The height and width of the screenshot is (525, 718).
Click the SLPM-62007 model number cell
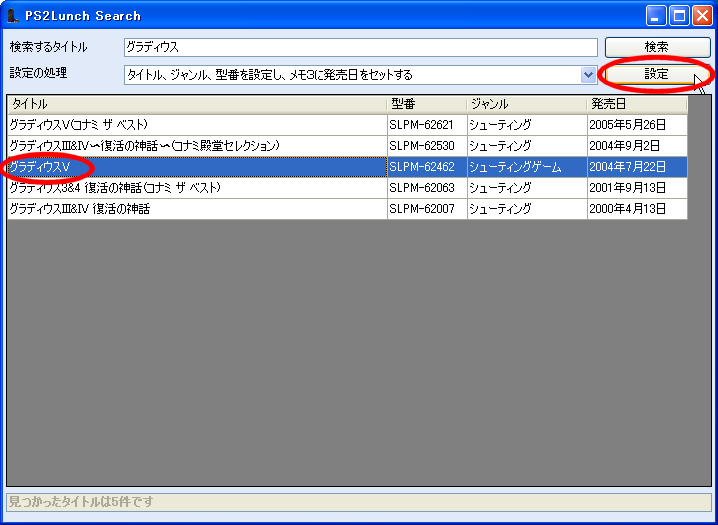coord(427,209)
